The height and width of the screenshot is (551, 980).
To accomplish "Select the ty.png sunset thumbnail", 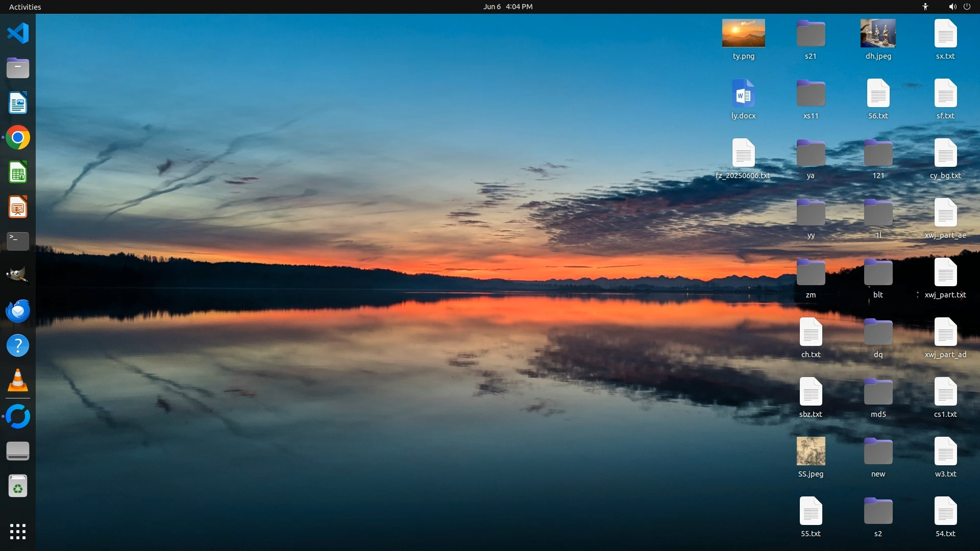I will (743, 33).
